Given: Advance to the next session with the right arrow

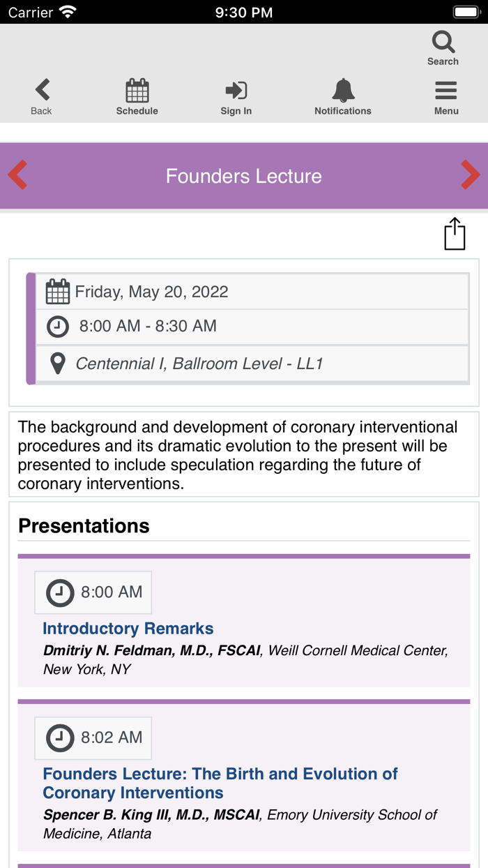Looking at the screenshot, I should pyautogui.click(x=471, y=175).
